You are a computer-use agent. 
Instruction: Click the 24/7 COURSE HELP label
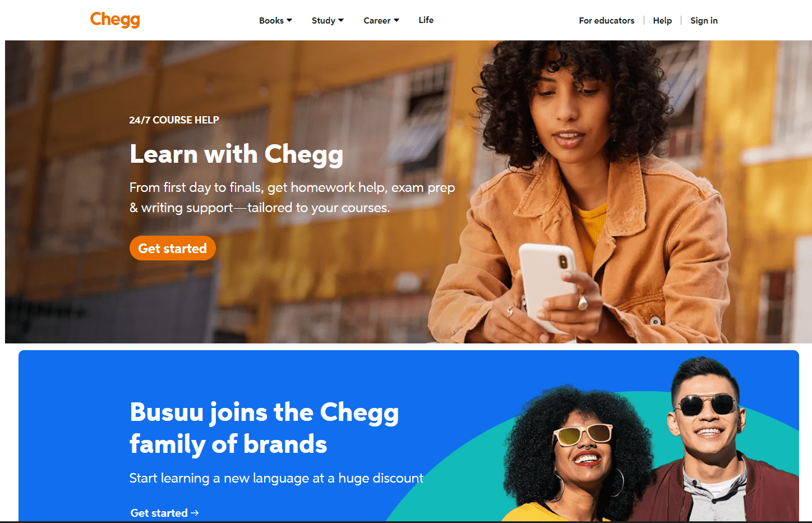174,120
